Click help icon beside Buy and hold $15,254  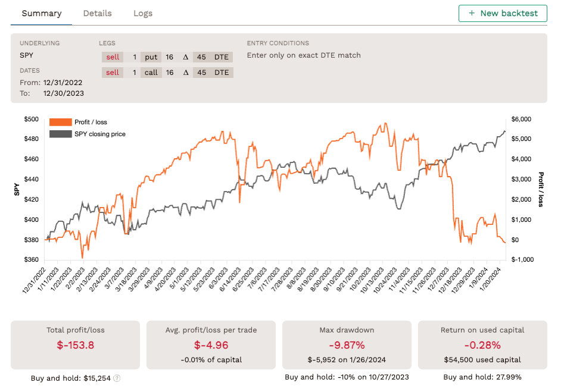tap(117, 378)
